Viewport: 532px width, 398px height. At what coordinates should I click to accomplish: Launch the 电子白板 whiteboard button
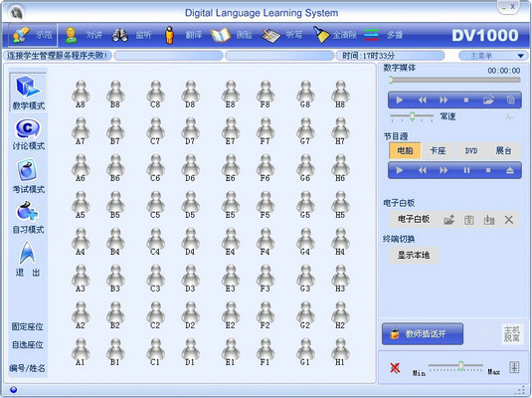pyautogui.click(x=414, y=219)
